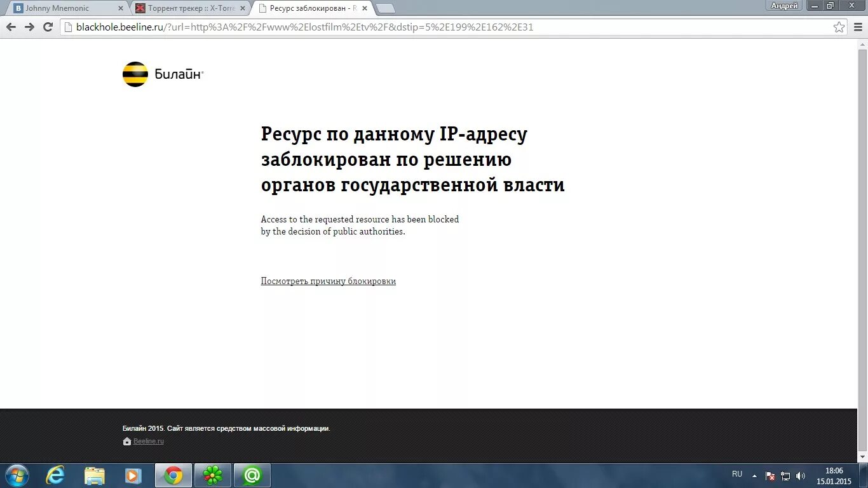Open the ICQ flower taskbar icon
Image resolution: width=868 pixels, height=488 pixels.
212,475
